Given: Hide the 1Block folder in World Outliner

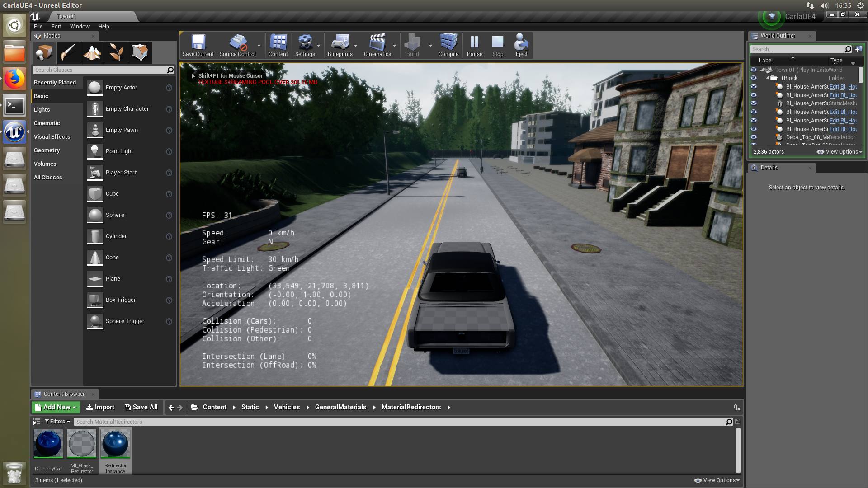Looking at the screenshot, I should coord(754,78).
